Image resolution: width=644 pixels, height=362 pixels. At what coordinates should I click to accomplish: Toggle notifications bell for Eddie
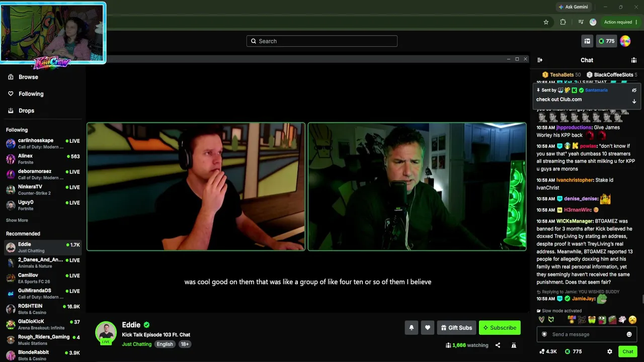point(411,328)
